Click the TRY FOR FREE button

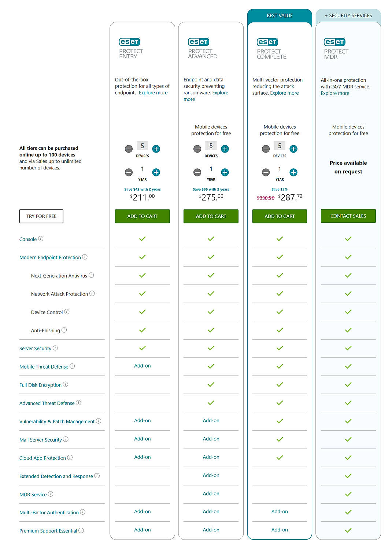click(41, 216)
